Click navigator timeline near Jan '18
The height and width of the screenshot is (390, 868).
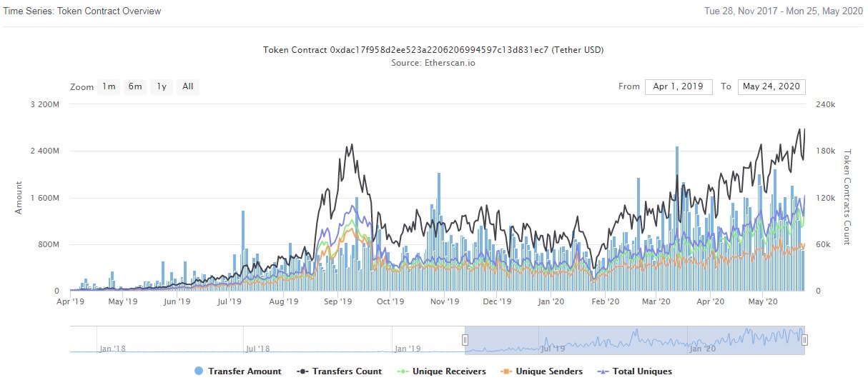pyautogui.click(x=112, y=349)
